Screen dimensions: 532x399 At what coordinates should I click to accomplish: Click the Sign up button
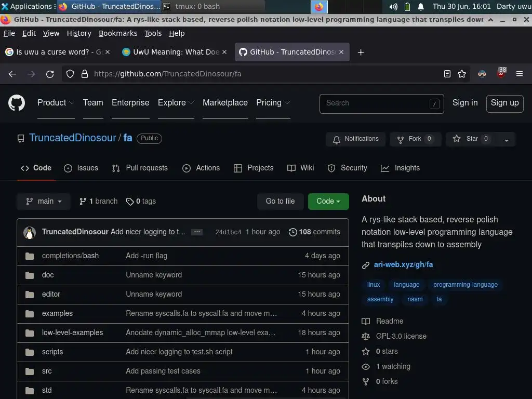[504, 103]
